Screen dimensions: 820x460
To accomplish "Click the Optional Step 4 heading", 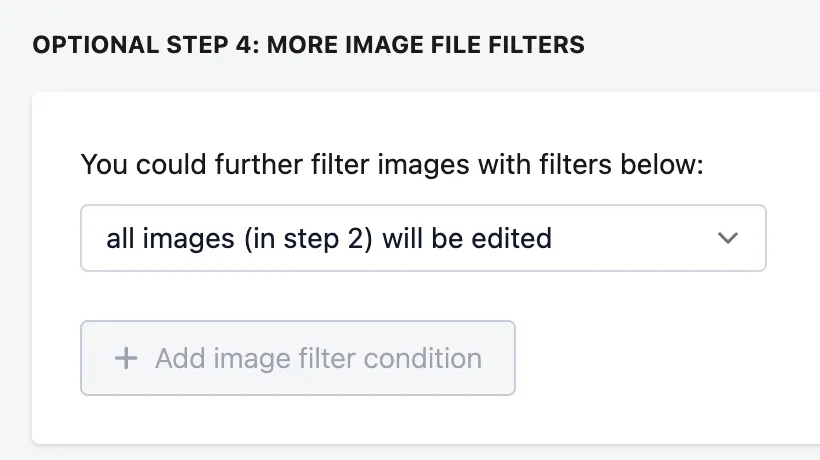I will tap(309, 45).
